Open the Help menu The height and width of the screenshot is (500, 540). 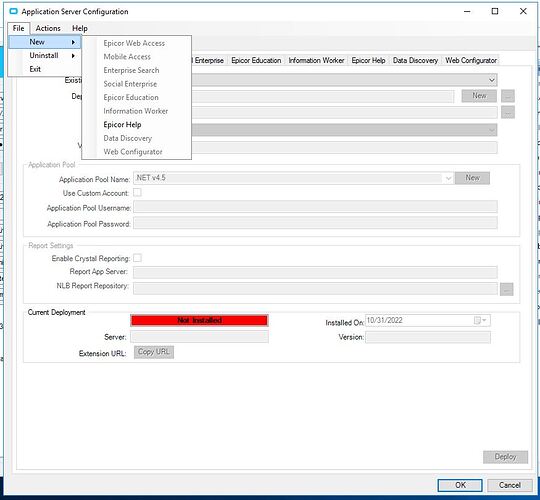[80, 28]
